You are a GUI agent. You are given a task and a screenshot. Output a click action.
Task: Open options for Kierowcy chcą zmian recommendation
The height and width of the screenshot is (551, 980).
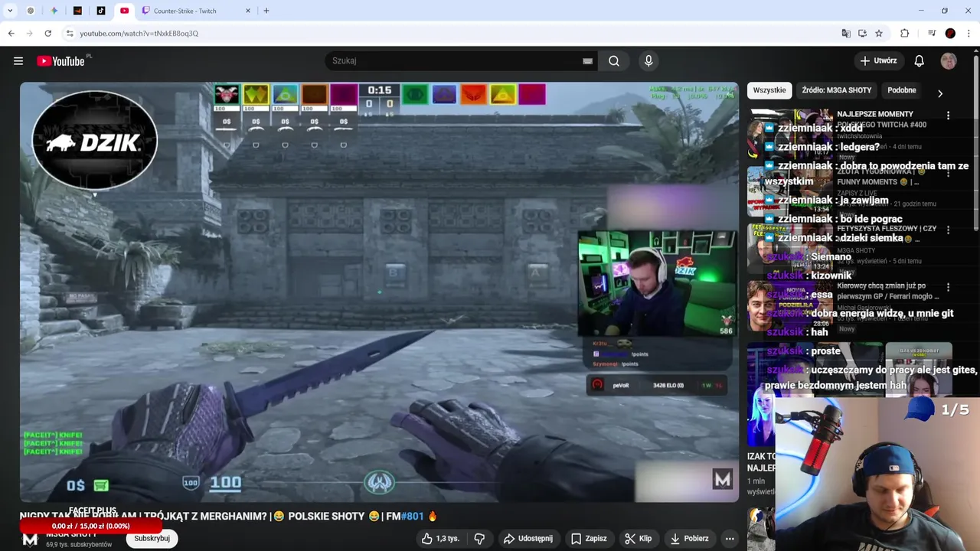pyautogui.click(x=948, y=287)
